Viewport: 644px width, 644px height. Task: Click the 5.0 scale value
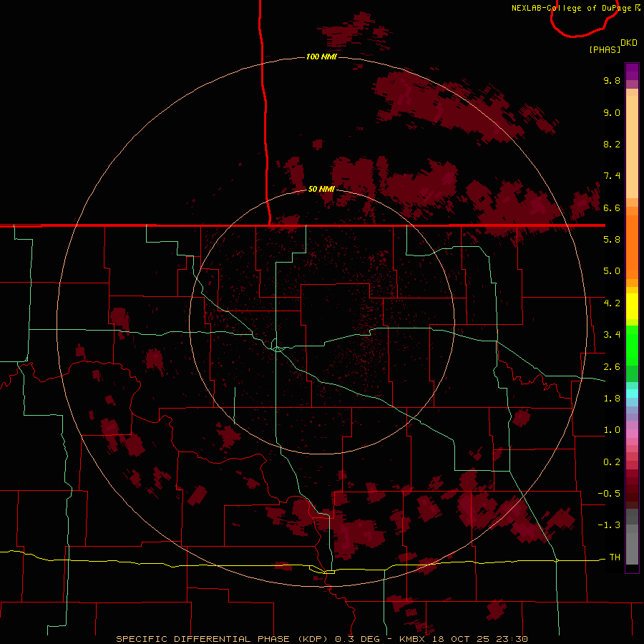pyautogui.click(x=612, y=271)
